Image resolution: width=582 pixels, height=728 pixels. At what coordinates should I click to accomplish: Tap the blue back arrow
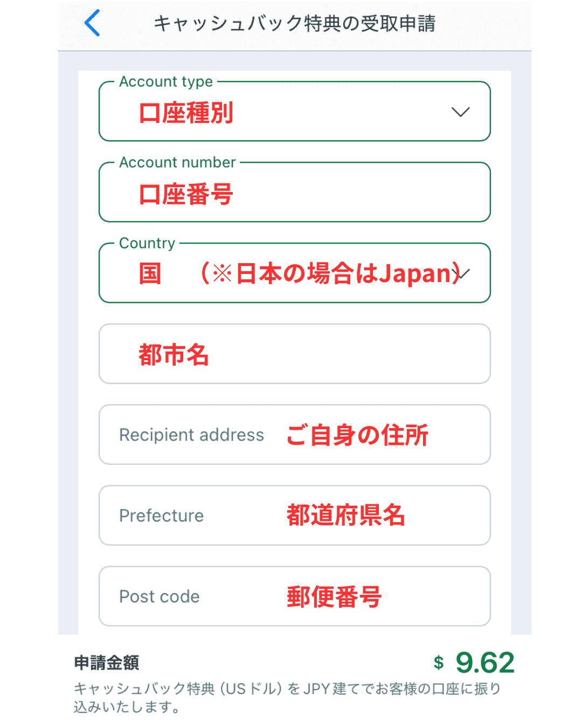93,23
